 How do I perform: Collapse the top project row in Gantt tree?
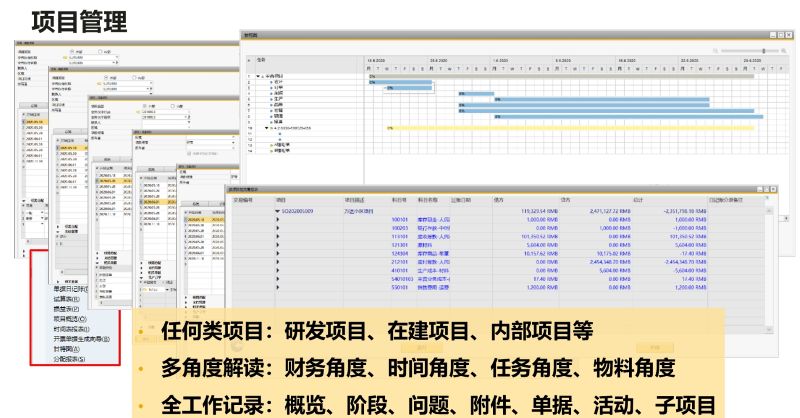pyautogui.click(x=258, y=76)
